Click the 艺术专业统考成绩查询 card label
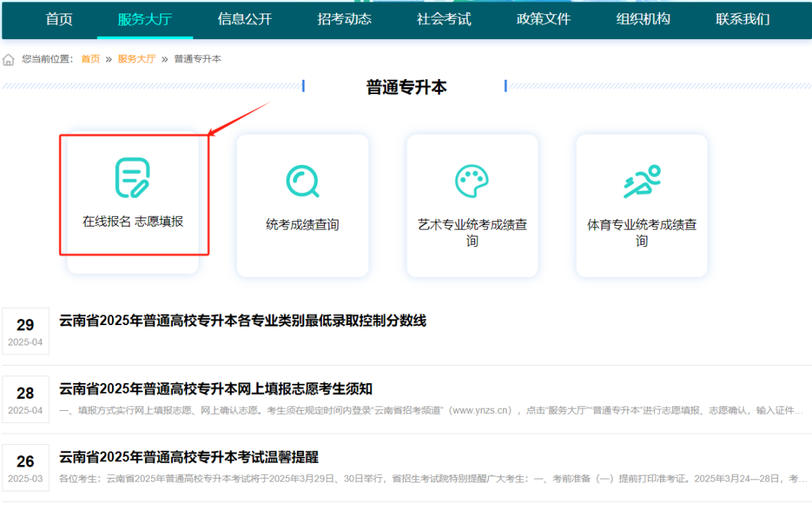The width and height of the screenshot is (812, 517). 472,233
